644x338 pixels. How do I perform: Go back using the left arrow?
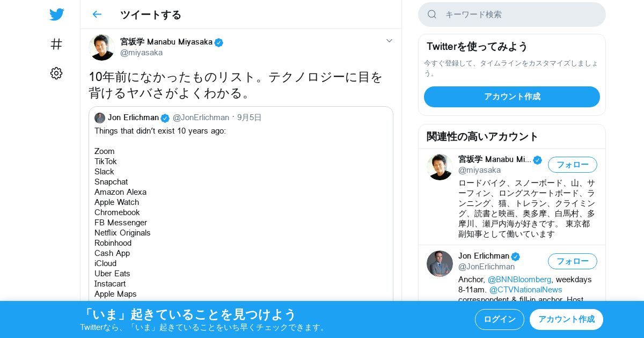tap(97, 14)
